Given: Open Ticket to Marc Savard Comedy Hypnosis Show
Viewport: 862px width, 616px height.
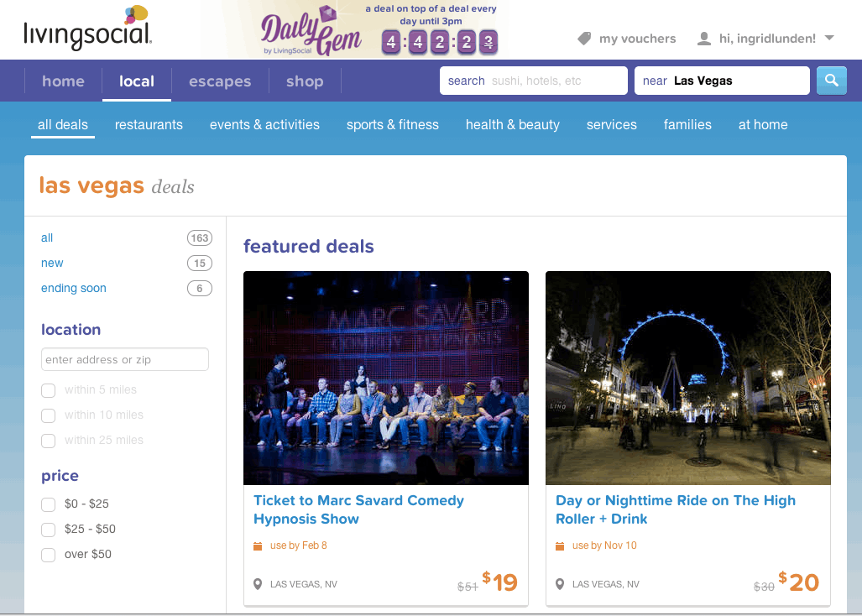Looking at the screenshot, I should coord(358,509).
